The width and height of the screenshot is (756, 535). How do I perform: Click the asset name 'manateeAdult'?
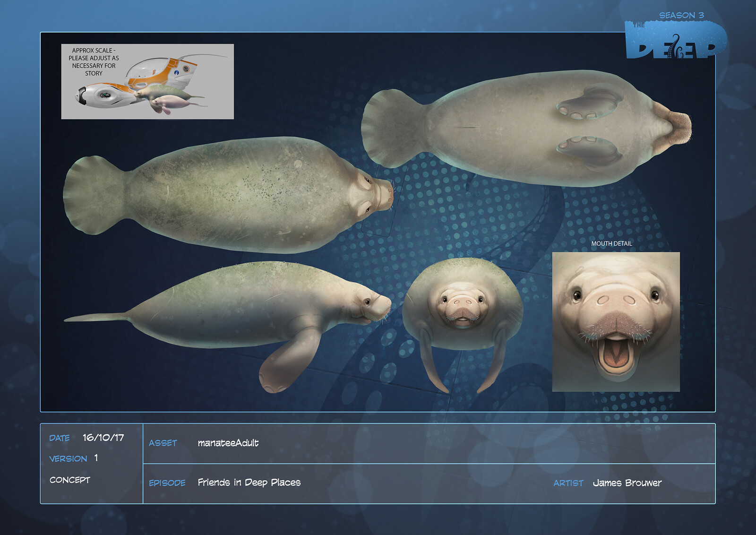(228, 443)
